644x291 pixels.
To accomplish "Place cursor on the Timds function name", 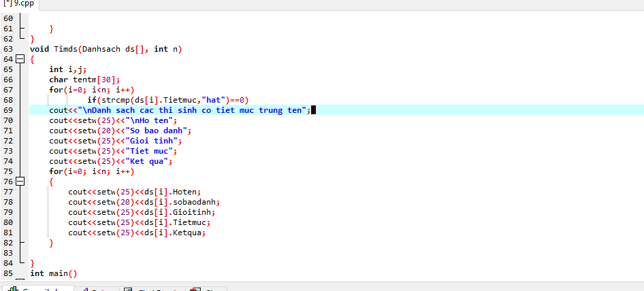I will [x=67, y=49].
